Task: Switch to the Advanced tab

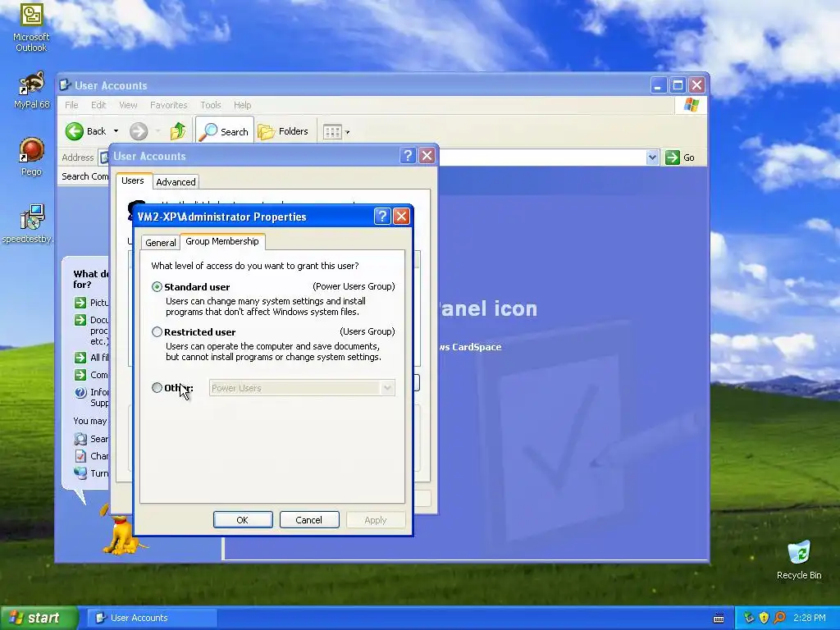Action: point(176,181)
